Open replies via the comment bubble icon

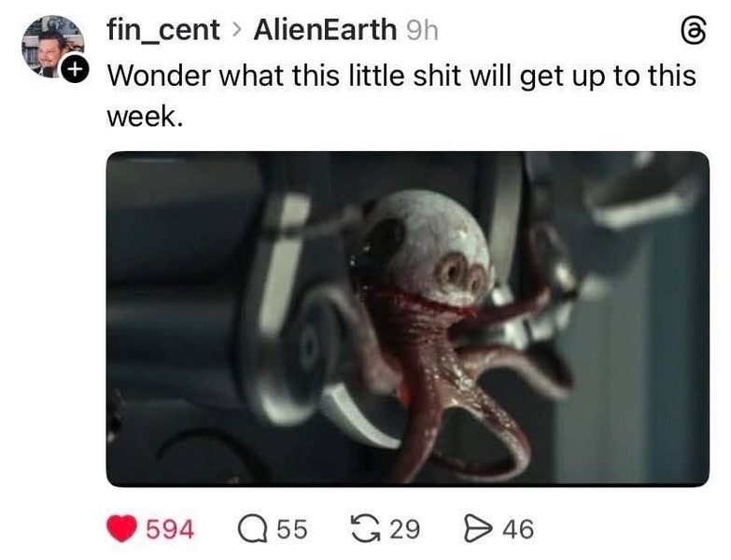(x=253, y=529)
